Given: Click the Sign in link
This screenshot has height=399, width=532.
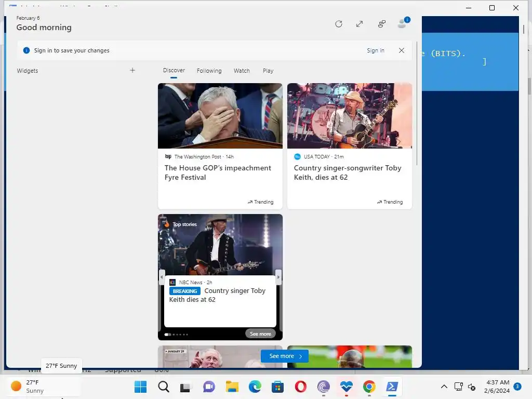Looking at the screenshot, I should coord(375,50).
